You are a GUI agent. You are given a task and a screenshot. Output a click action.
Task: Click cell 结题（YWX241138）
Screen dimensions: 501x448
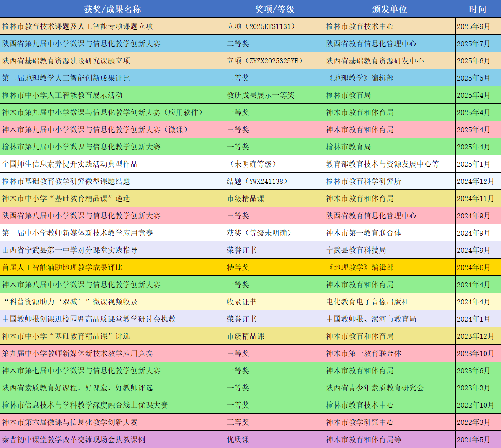[274, 181]
